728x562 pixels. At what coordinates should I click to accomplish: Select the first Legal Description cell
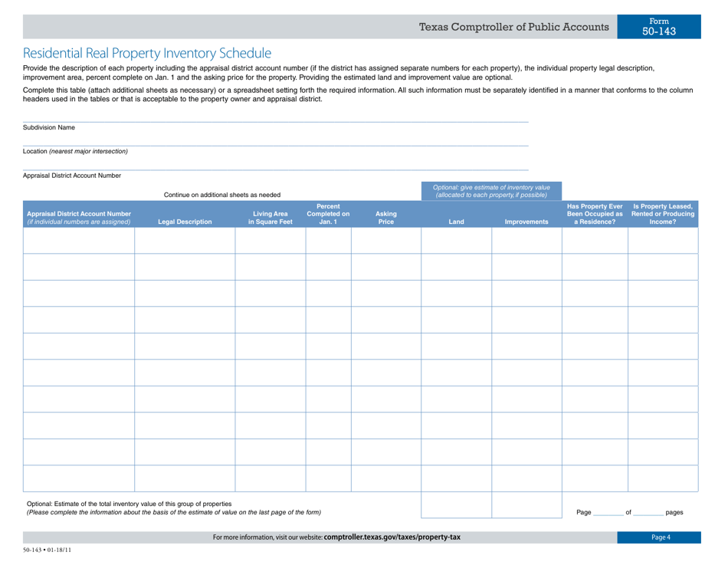click(184, 242)
